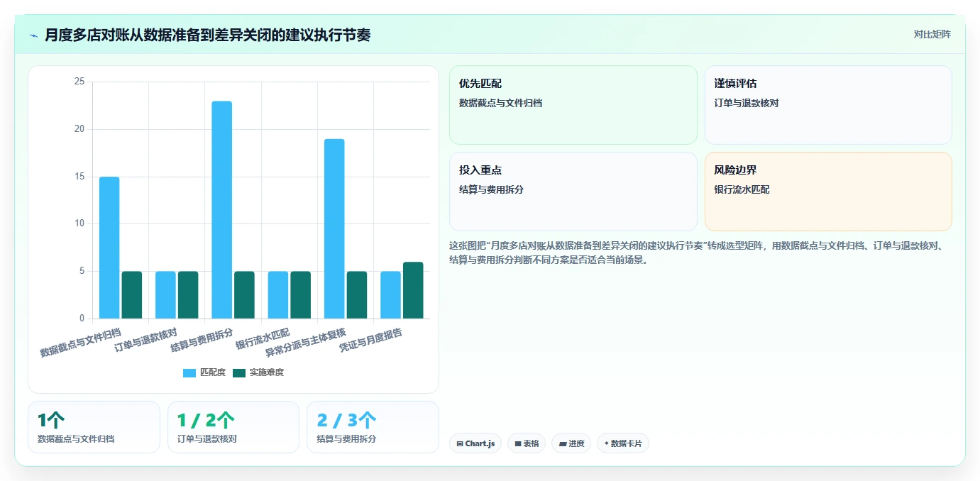
Task: Toggle the 实施难度 legend item
Action: [x=258, y=372]
